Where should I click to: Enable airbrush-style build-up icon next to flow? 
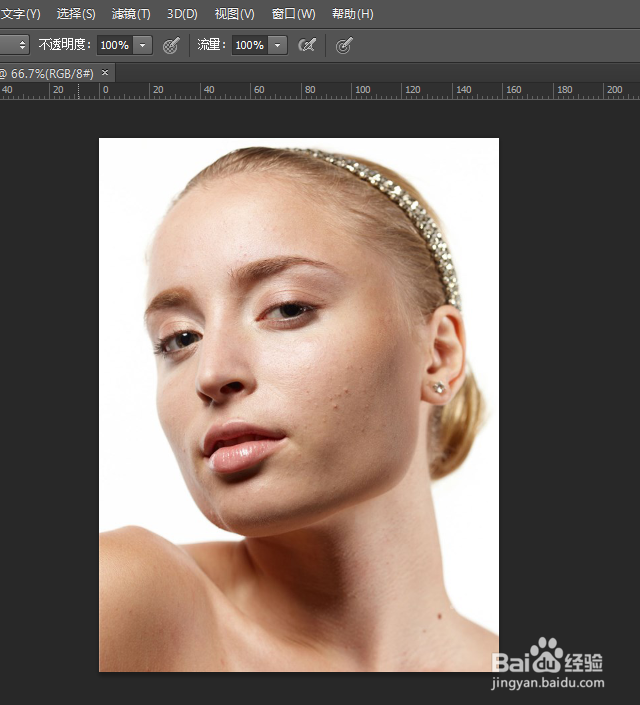point(308,45)
